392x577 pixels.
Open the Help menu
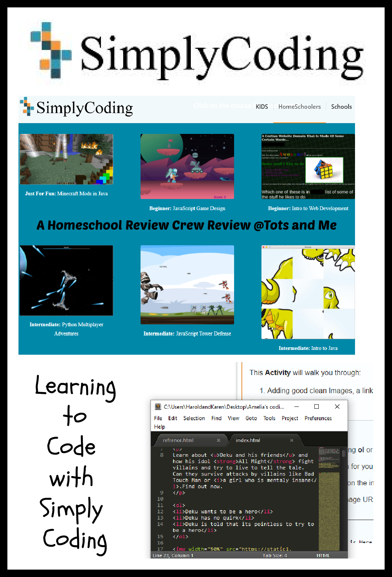159,426
